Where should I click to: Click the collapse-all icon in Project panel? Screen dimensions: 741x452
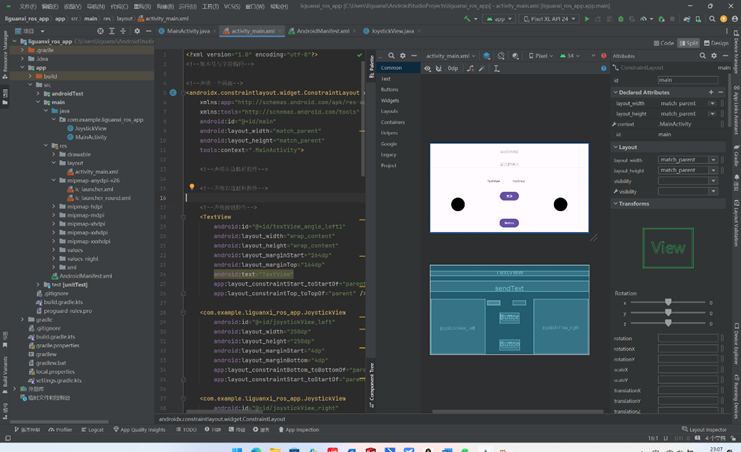point(123,31)
